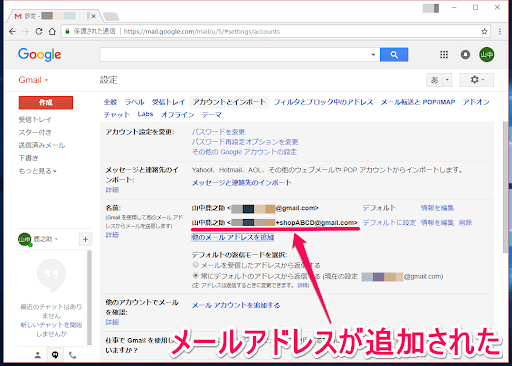This screenshot has height=366, width=512.
Task: Open 受信トレイ in left sidebar
Action: click(35, 119)
